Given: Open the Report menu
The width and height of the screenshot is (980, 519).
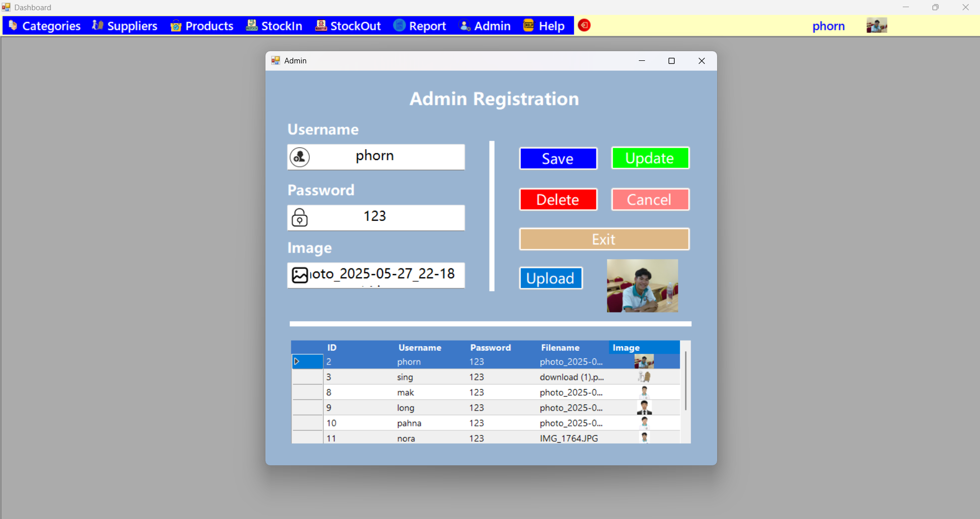Looking at the screenshot, I should click(420, 26).
